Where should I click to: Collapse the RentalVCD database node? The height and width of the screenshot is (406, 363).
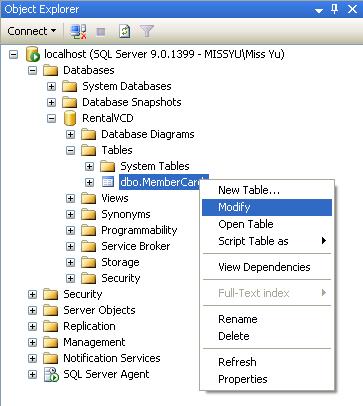pyautogui.click(x=51, y=118)
